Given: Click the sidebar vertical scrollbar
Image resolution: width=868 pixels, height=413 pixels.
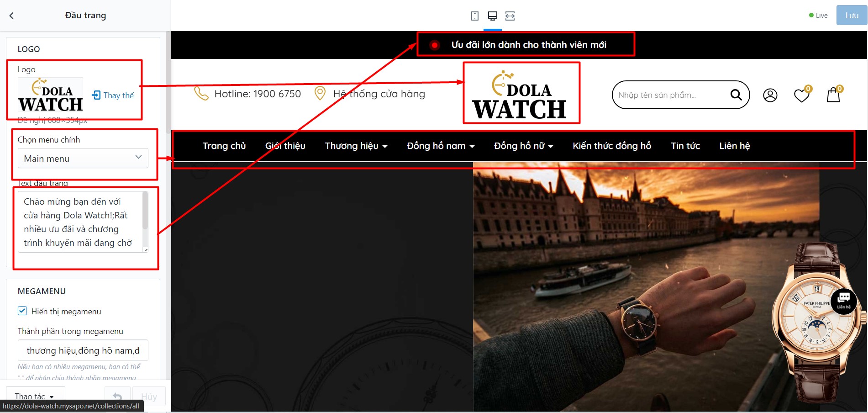Looking at the screenshot, I should 168,82.
